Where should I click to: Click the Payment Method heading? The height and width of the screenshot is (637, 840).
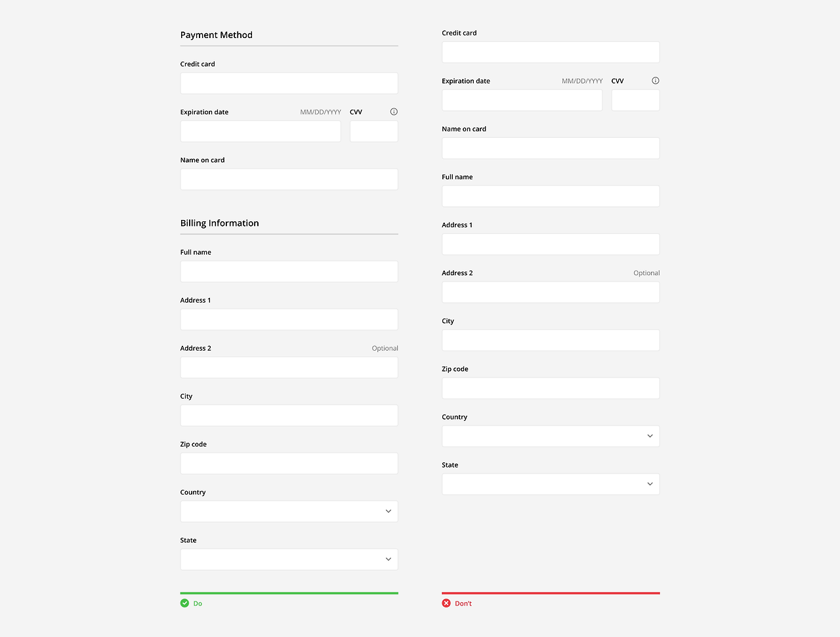[x=217, y=35]
